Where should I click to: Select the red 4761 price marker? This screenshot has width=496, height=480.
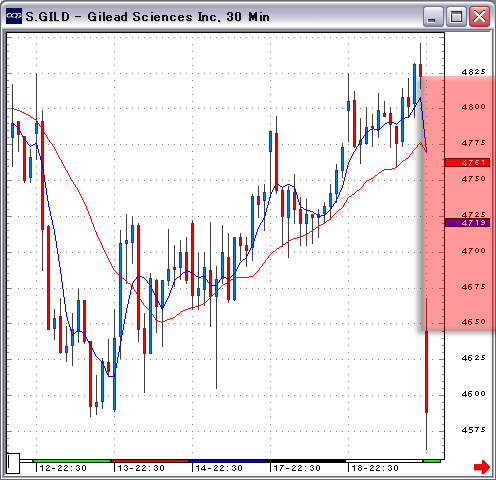tap(467, 163)
